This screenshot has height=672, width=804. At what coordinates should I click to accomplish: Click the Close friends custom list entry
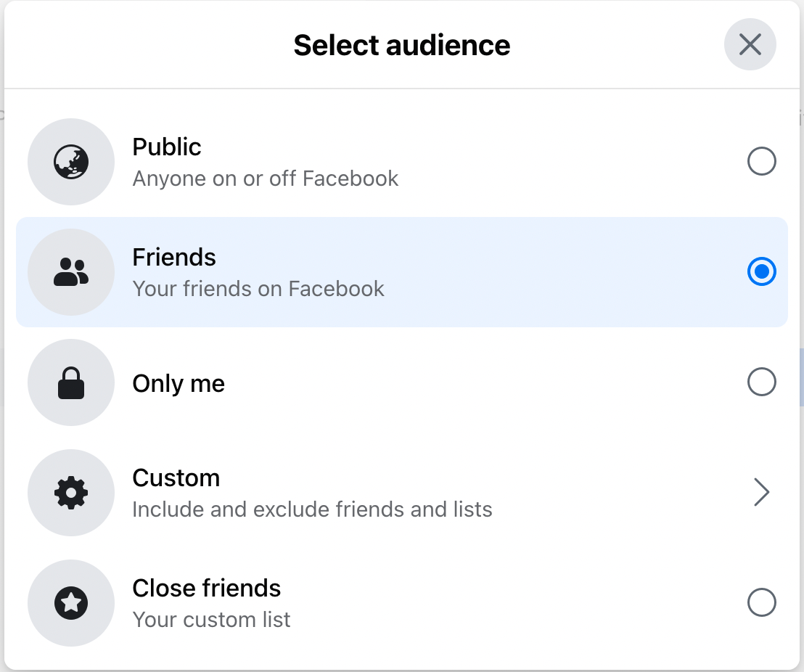tap(402, 602)
